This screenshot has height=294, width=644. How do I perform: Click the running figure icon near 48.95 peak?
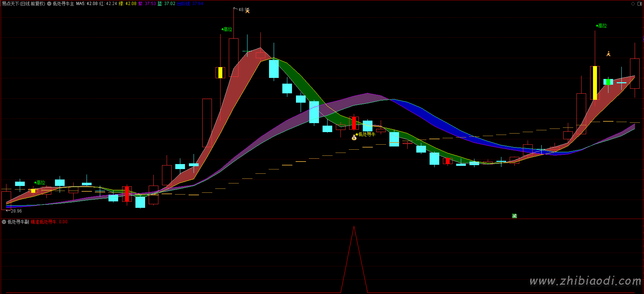[x=247, y=11]
